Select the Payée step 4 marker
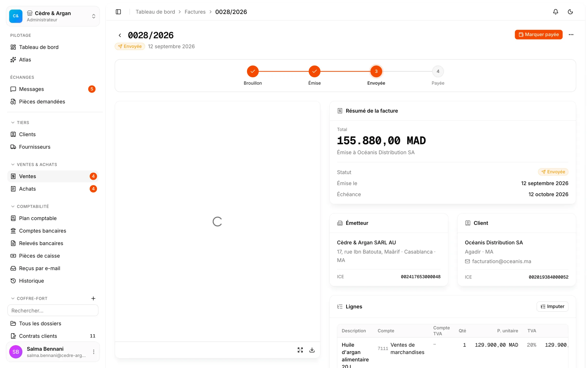This screenshot has width=588, height=368. click(438, 71)
